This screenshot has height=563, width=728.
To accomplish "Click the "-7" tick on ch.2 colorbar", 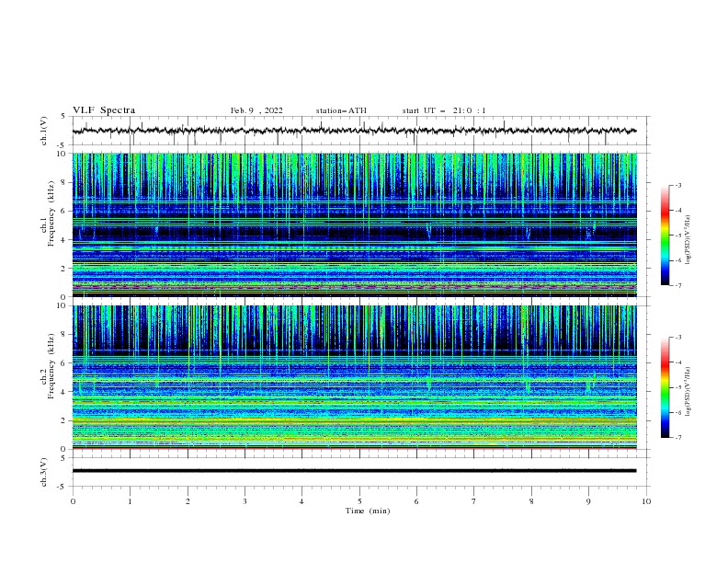I will tap(677, 437).
